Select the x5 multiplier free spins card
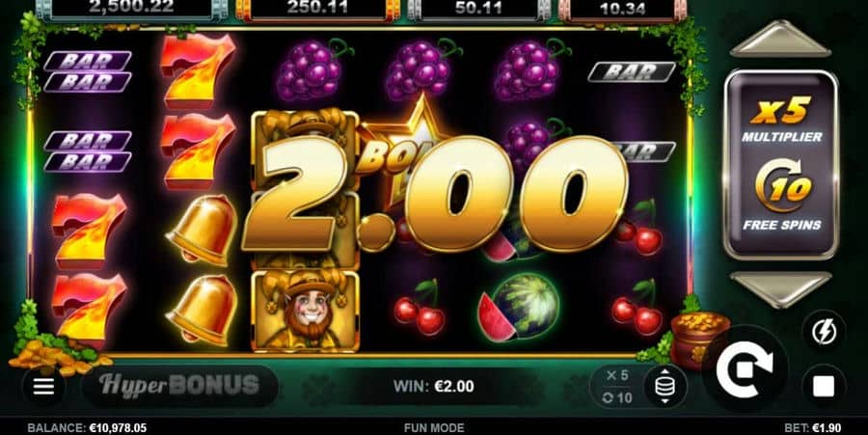The height and width of the screenshot is (435, 868). pyautogui.click(x=780, y=164)
